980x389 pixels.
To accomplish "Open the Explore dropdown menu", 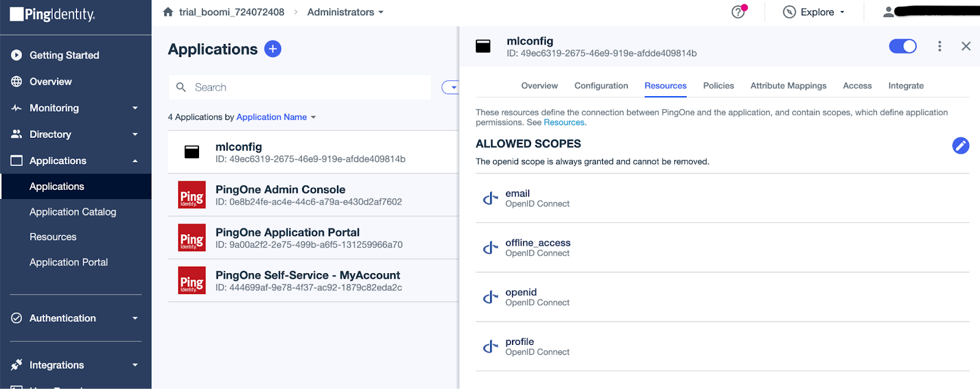I will coord(815,12).
